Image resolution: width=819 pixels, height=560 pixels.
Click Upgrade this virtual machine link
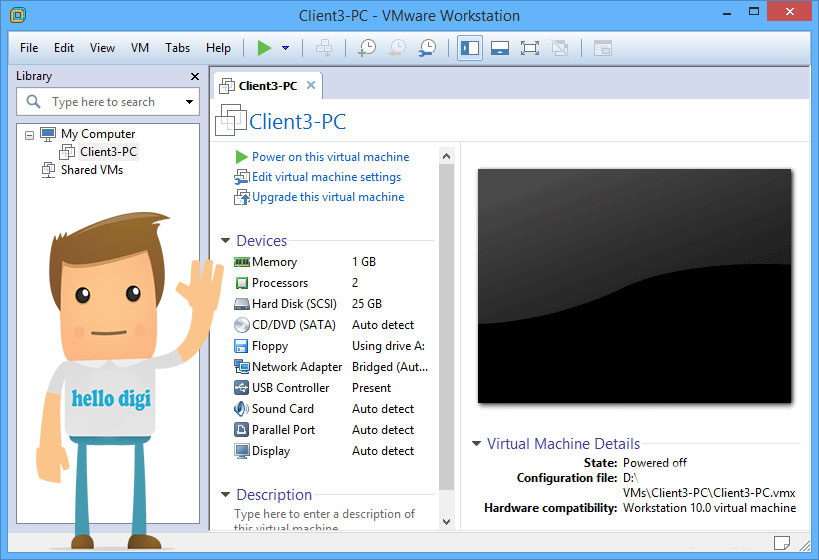pos(328,197)
